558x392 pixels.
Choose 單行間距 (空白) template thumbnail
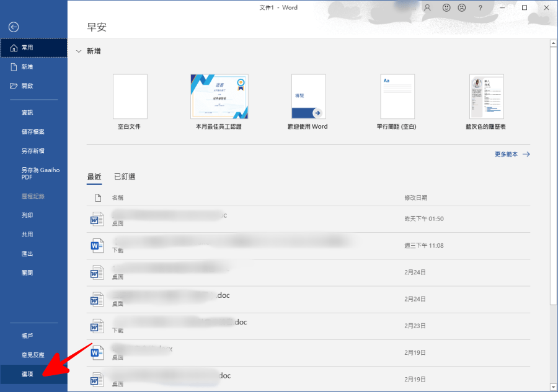(397, 97)
